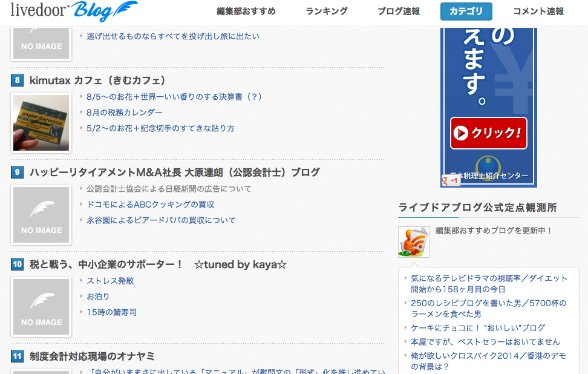
Task: Open the ドコモによるABCクッキングの買収 link
Action: [x=151, y=205]
